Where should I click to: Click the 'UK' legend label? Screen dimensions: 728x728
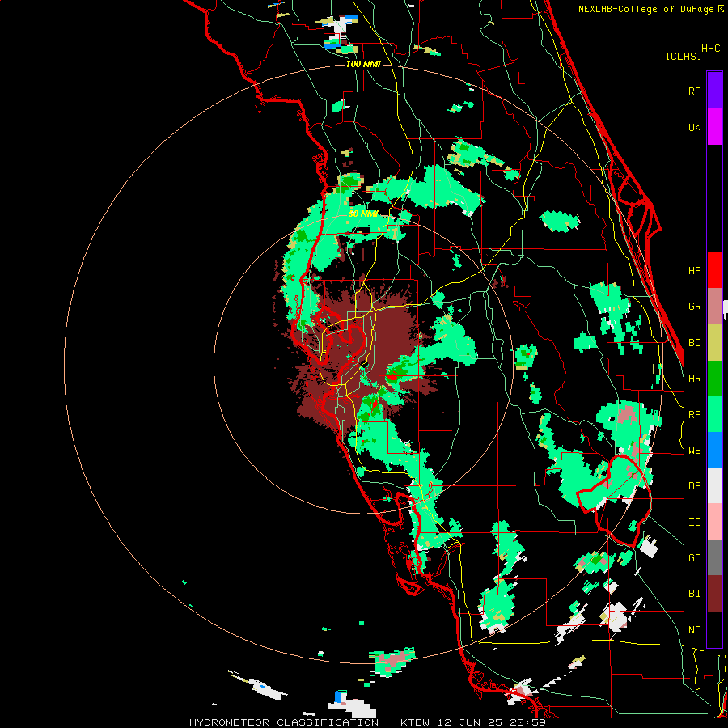click(694, 127)
